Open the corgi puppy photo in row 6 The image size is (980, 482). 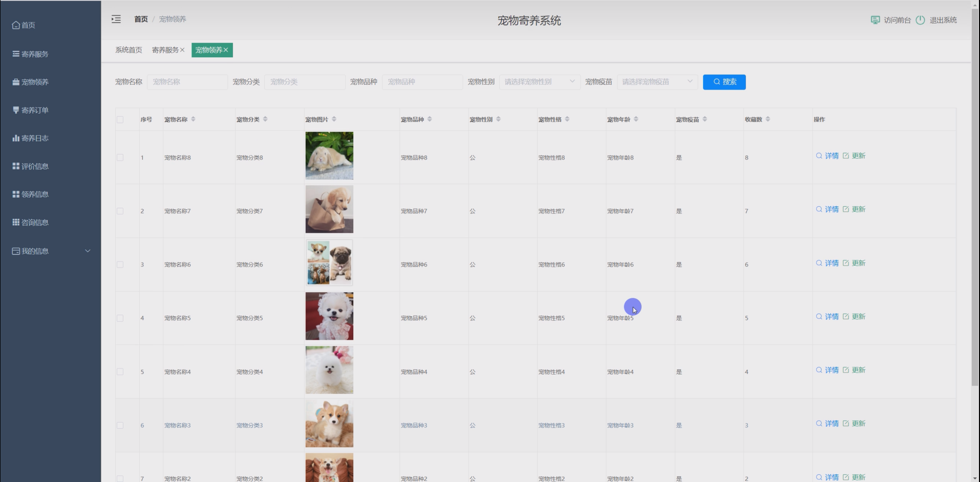point(329,424)
